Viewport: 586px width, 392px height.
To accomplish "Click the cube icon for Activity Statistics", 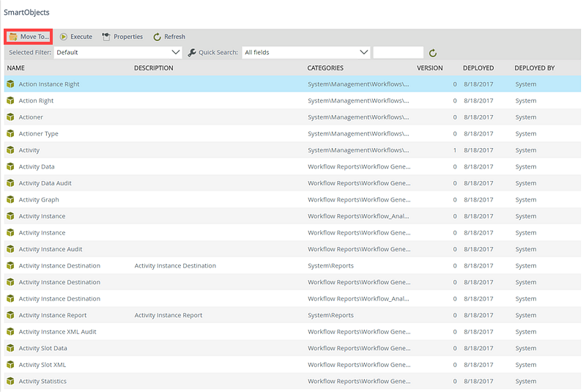I will tap(10, 382).
